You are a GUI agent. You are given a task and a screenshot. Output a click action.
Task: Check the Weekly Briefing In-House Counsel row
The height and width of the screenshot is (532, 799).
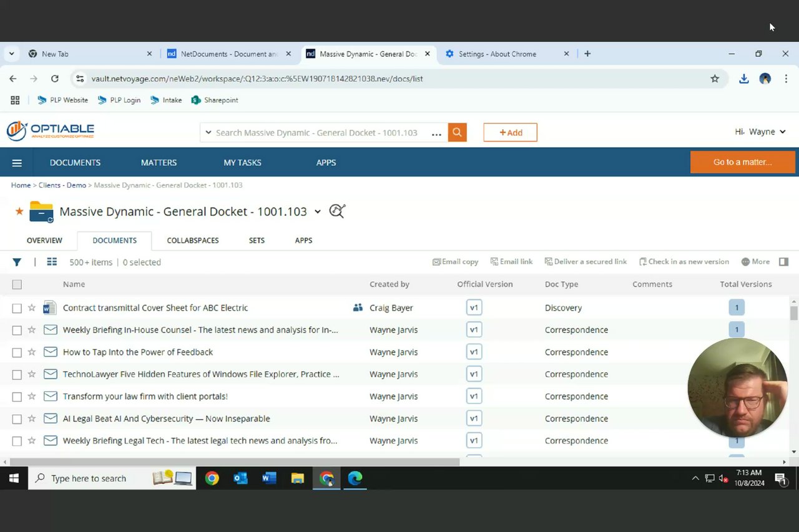pyautogui.click(x=17, y=330)
